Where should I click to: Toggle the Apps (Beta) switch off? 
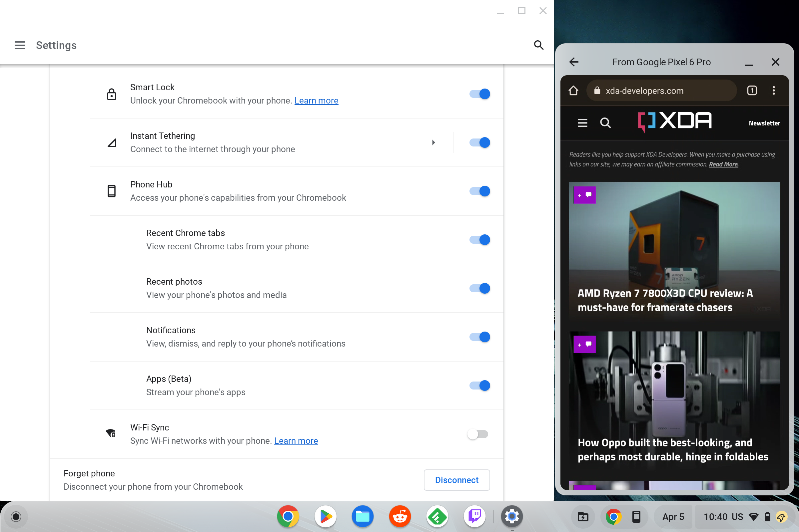480,385
